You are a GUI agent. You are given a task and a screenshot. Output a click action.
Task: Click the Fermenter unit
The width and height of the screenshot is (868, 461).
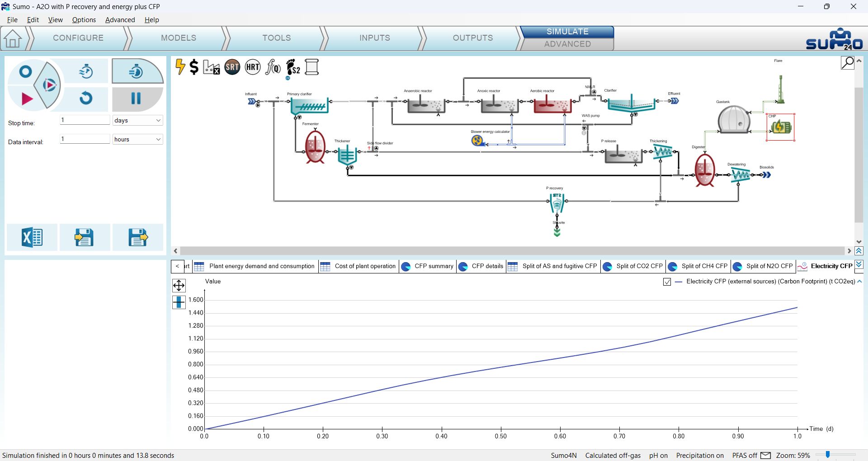point(315,146)
